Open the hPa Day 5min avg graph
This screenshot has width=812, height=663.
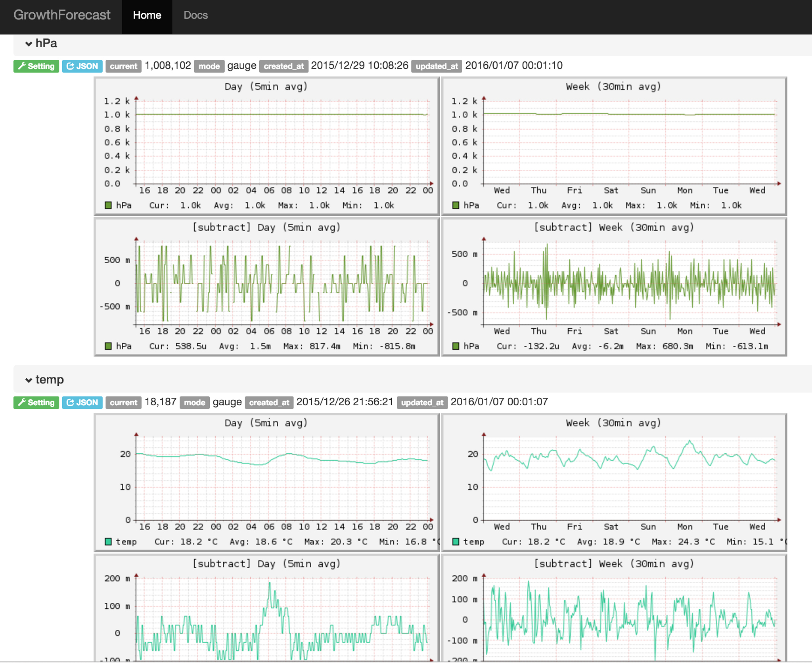(x=266, y=146)
